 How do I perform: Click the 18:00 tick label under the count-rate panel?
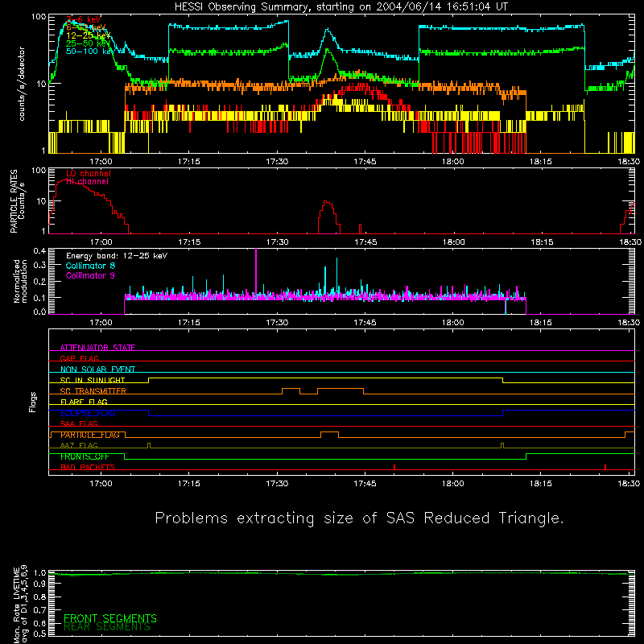point(453,162)
